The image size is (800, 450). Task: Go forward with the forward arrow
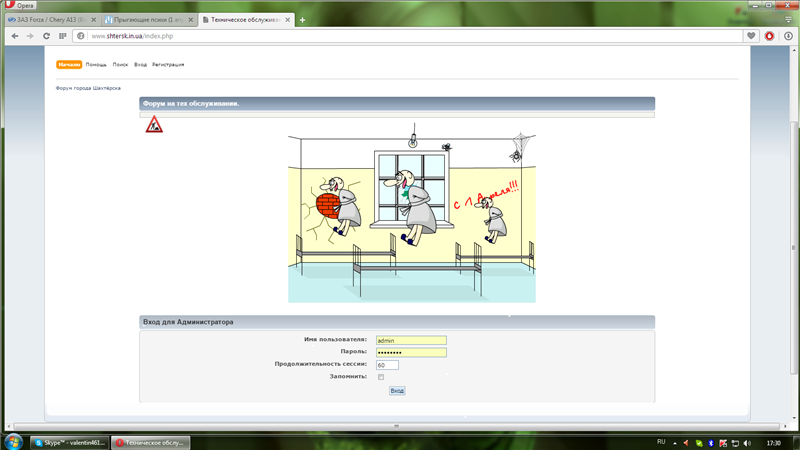(30, 36)
